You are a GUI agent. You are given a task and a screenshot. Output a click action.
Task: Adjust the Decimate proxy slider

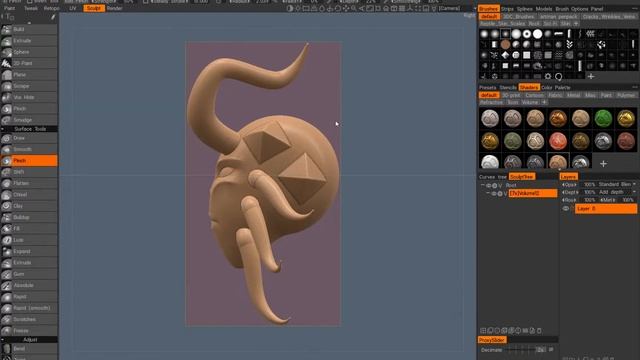[x=522, y=350]
